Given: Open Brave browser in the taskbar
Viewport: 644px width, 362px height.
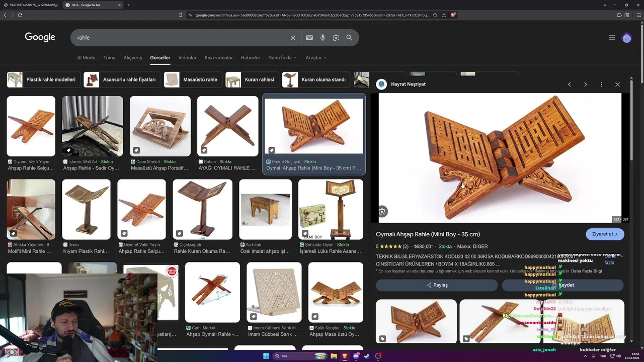Looking at the screenshot, I should tap(345, 356).
